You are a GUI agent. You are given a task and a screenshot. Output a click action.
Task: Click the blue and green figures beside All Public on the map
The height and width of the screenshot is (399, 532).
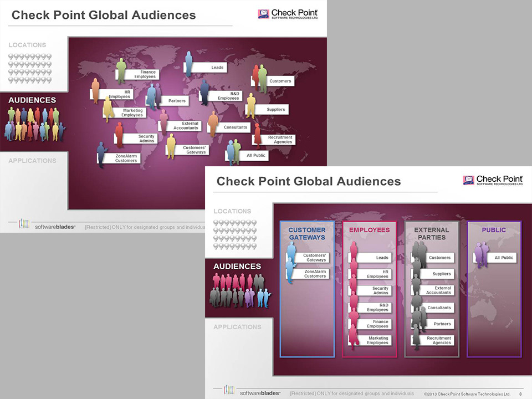click(x=233, y=152)
